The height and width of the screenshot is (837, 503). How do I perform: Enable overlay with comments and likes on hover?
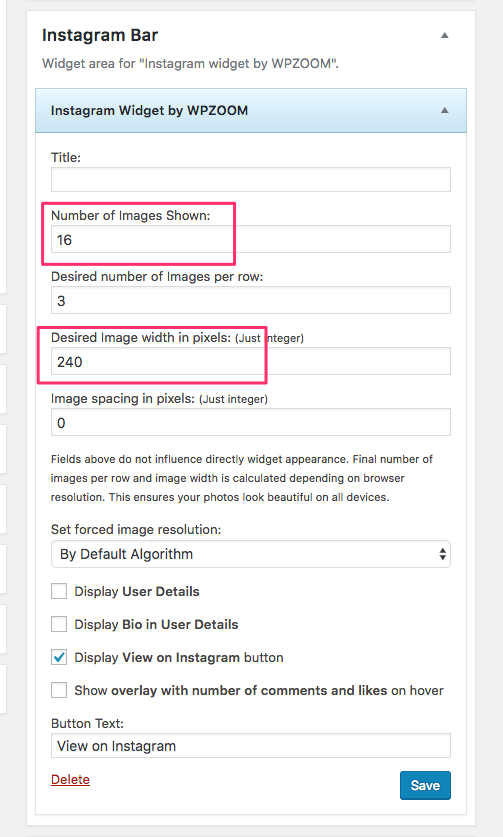[x=59, y=690]
